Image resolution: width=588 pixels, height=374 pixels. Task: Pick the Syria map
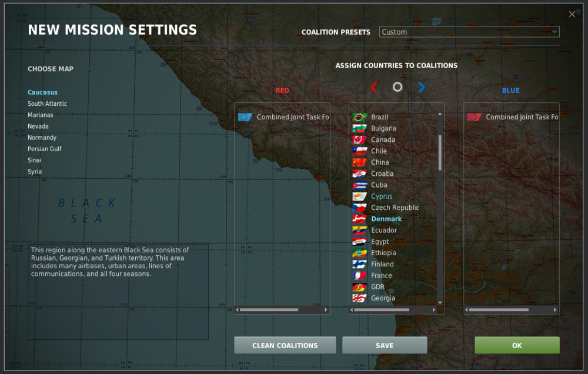coord(35,172)
